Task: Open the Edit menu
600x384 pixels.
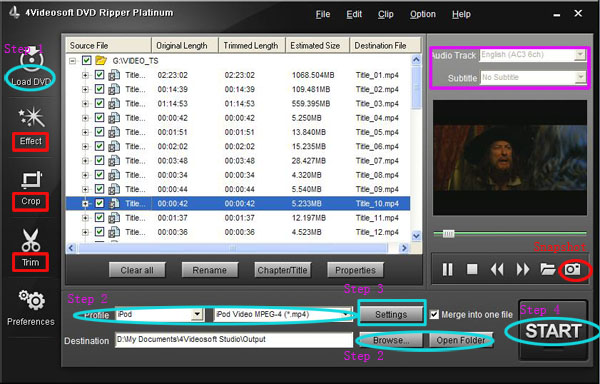Action: click(354, 14)
